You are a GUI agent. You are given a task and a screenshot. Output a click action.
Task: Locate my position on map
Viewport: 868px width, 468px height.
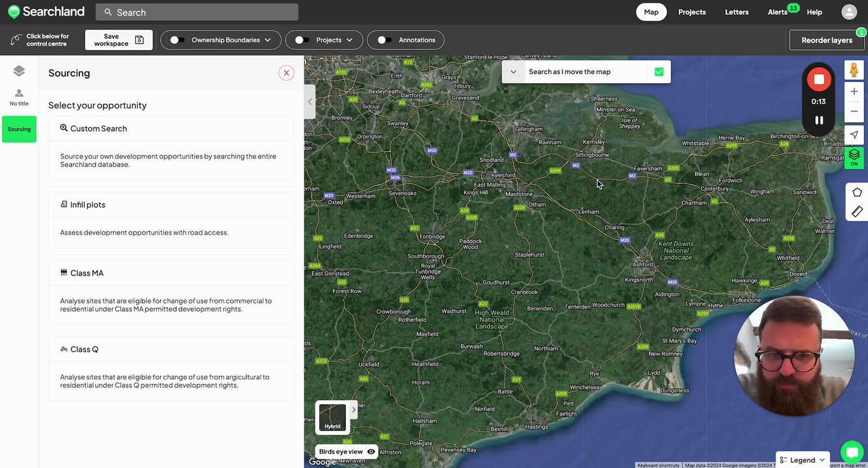pos(854,135)
